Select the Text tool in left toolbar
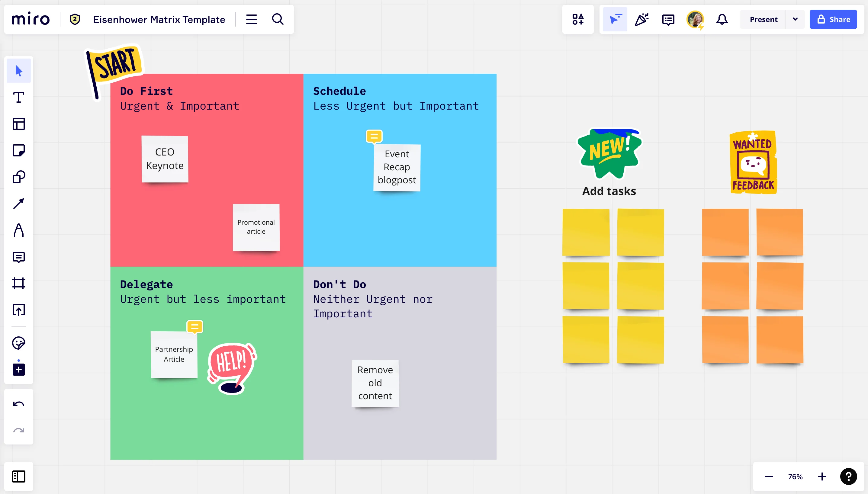 click(x=19, y=97)
